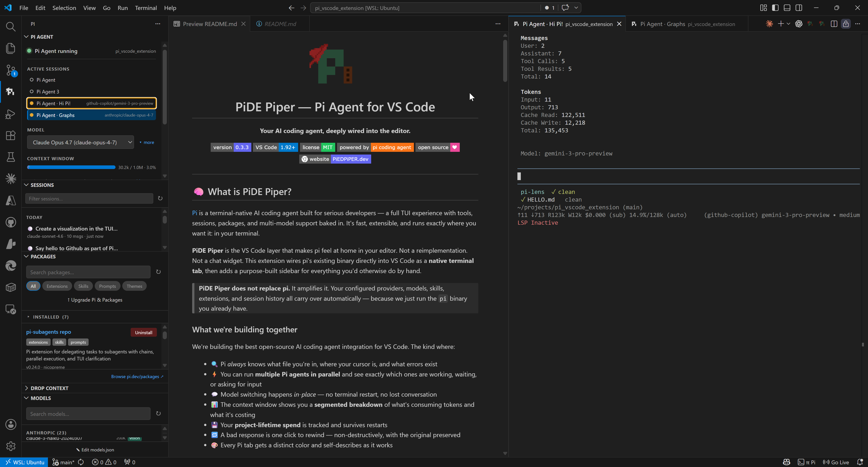The width and height of the screenshot is (868, 467).
Task: Click the PiEDPiPER.dev website badge
Action: tap(335, 159)
